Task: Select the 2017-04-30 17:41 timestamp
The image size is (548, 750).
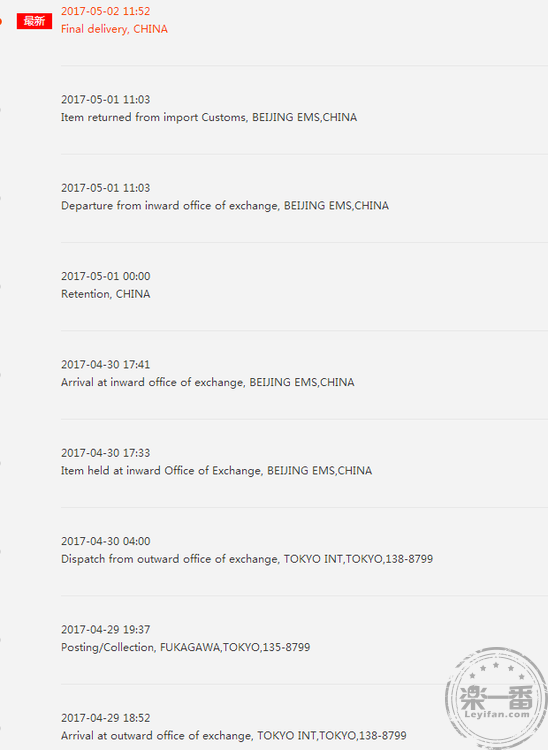Action: 105,365
